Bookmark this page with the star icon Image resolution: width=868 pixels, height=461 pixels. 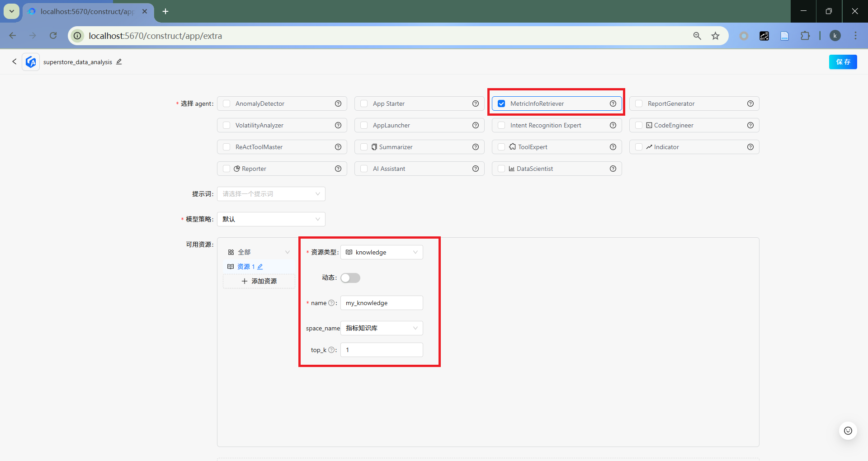(x=715, y=36)
